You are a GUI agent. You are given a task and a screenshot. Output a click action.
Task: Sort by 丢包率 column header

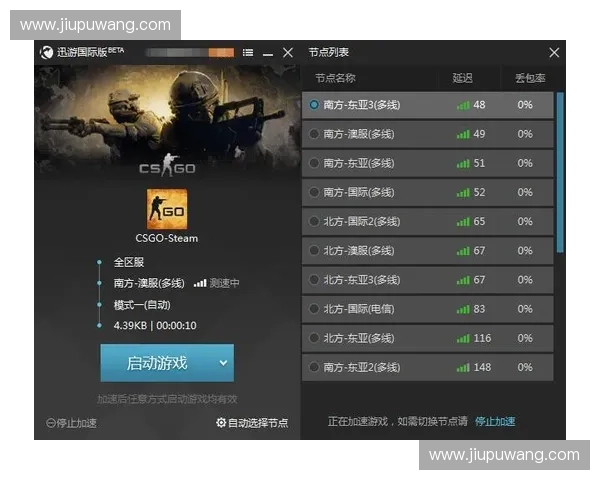click(530, 78)
